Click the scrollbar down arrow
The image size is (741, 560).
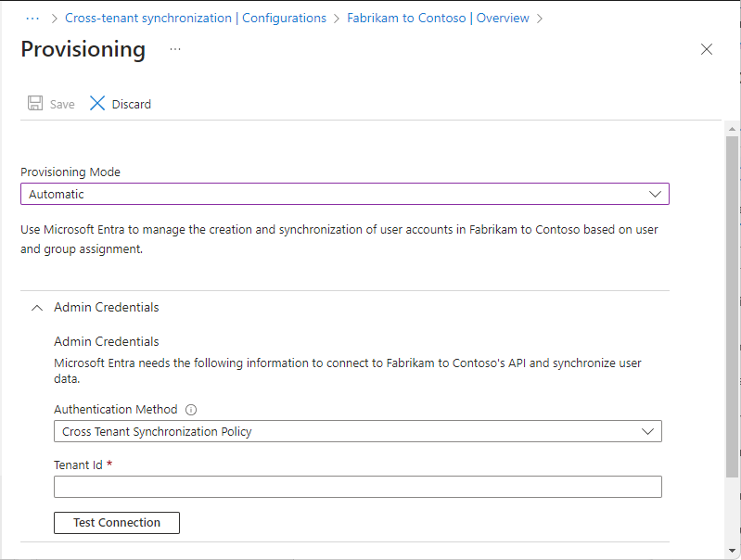tap(732, 551)
